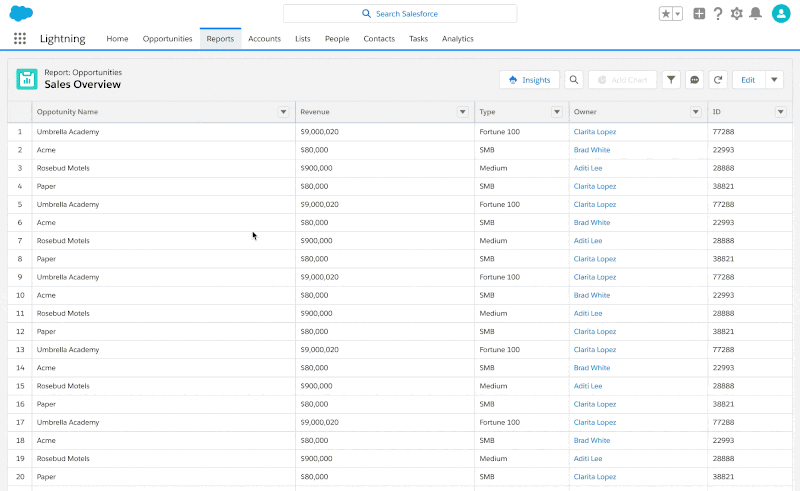Open Clarita Lopez link in row 1

click(x=594, y=132)
